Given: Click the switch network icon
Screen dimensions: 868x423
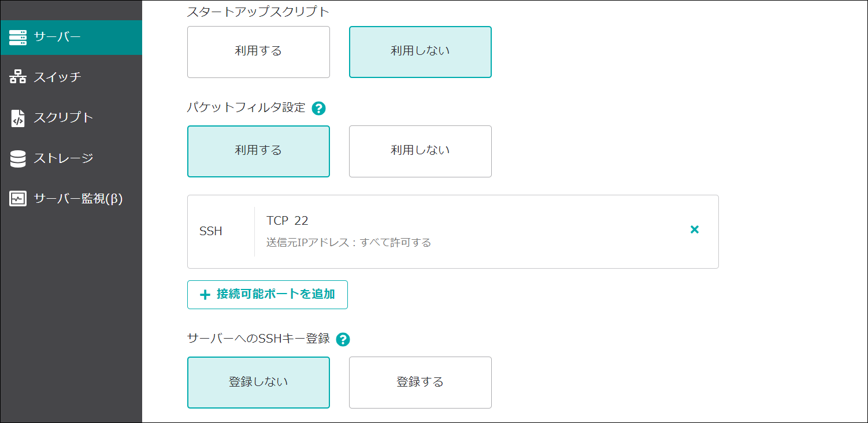Looking at the screenshot, I should point(18,77).
